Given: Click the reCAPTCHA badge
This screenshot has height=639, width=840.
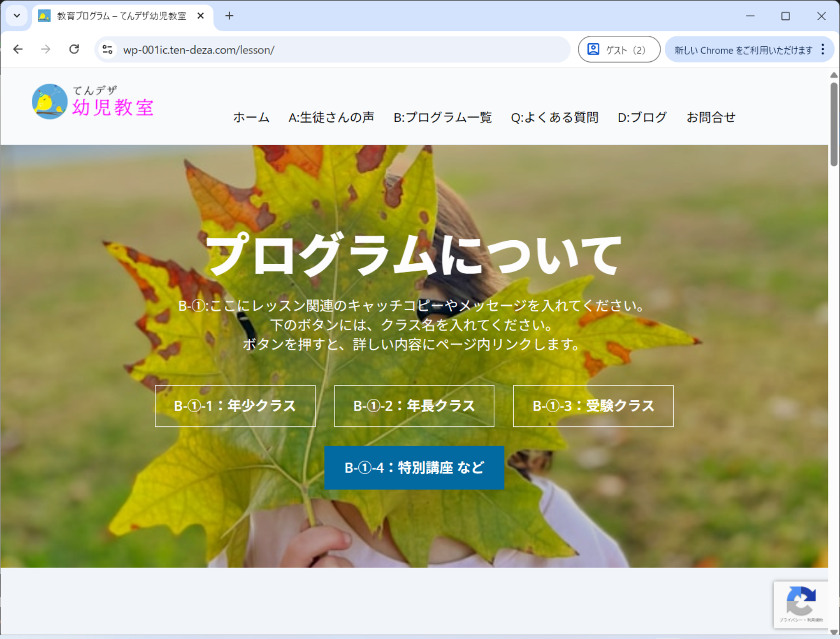Looking at the screenshot, I should [x=801, y=604].
